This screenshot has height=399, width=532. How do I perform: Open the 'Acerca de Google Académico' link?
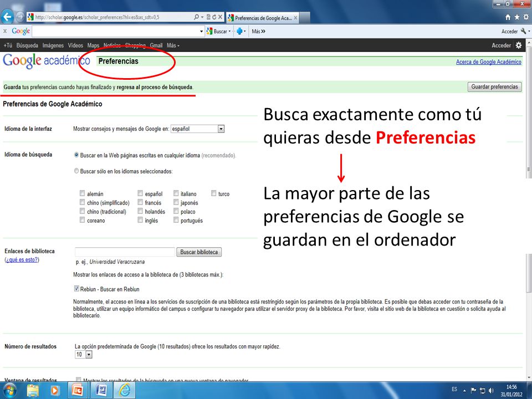coord(489,62)
